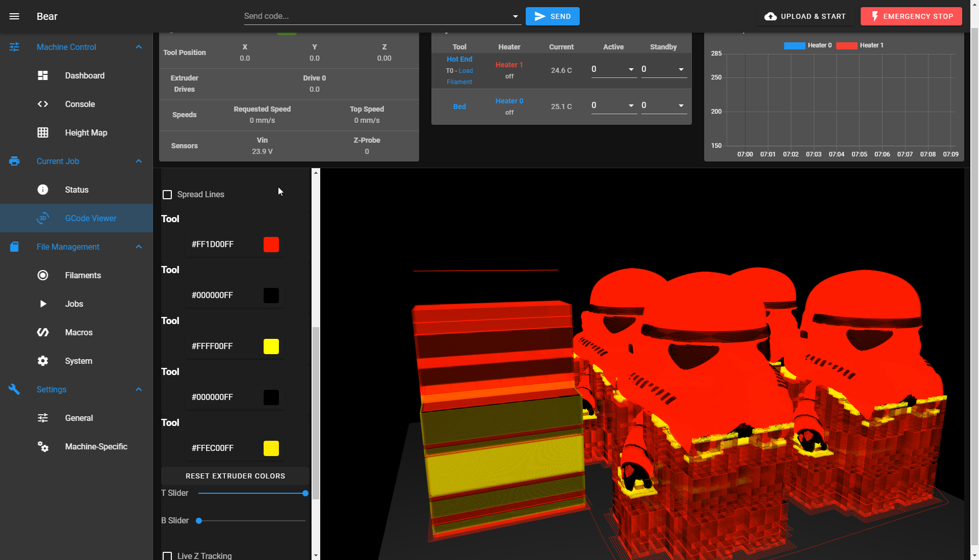
Task: Click the Settings wrench icon
Action: (x=14, y=389)
